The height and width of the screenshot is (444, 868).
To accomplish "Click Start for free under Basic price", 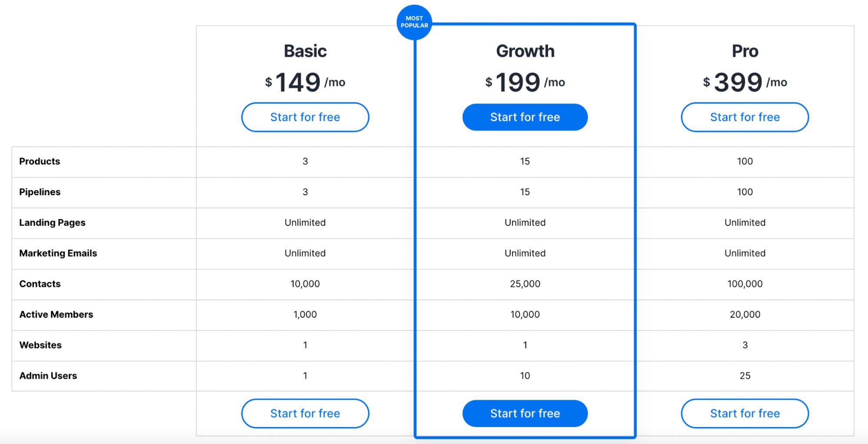I will coord(305,117).
